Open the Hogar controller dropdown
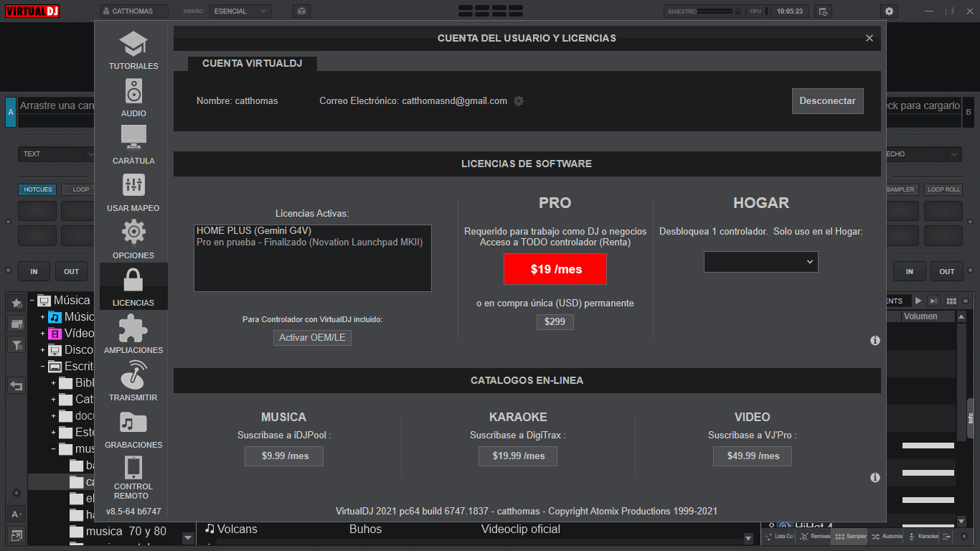Screen dimensions: 980x551 pos(760,262)
